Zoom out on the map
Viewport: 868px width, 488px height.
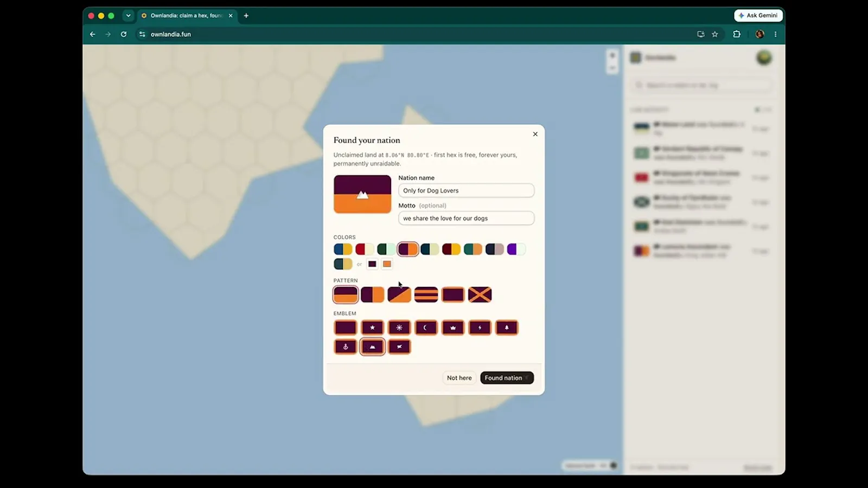point(612,68)
